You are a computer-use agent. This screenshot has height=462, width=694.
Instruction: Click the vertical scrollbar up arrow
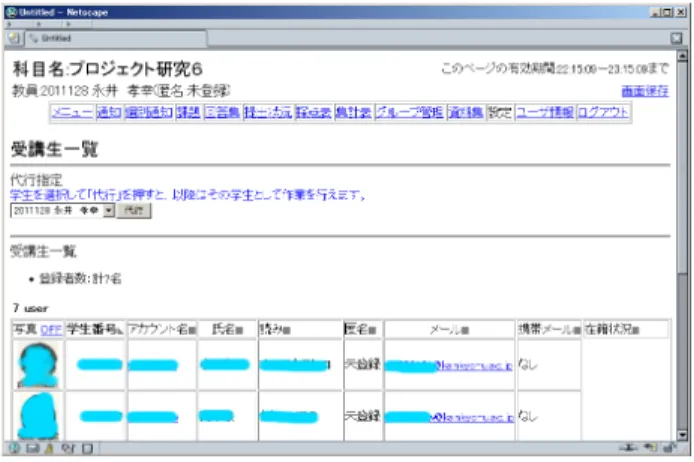682,56
